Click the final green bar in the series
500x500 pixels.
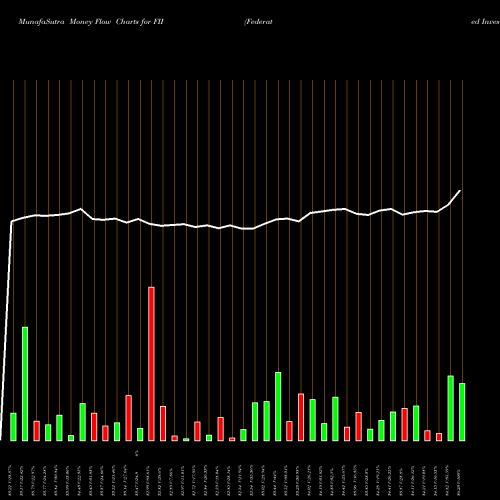(462, 412)
